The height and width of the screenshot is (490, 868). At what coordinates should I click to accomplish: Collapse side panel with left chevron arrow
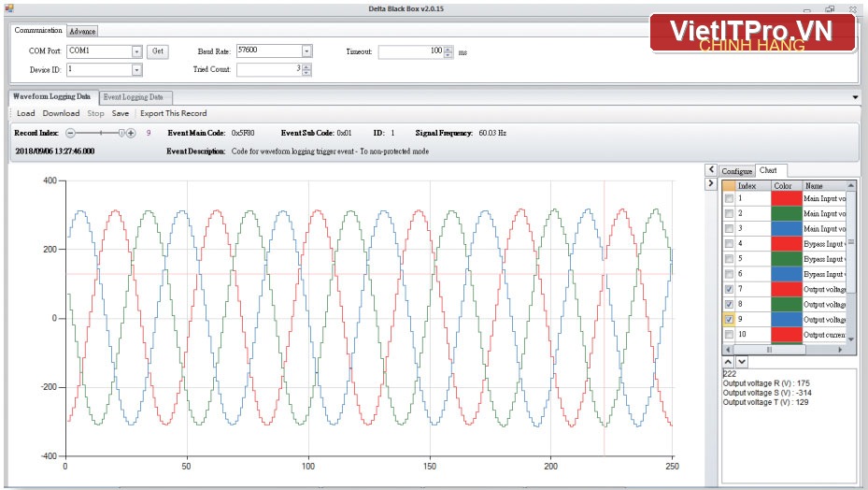coord(711,169)
